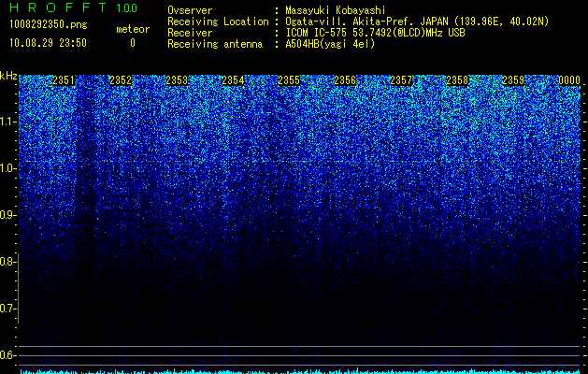Click the Receiving Location label

(218, 22)
